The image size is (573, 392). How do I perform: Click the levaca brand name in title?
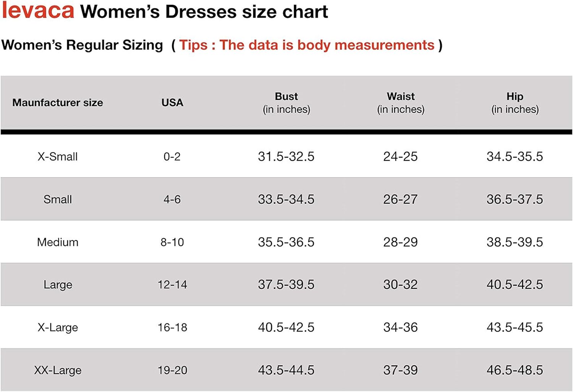pyautogui.click(x=38, y=11)
